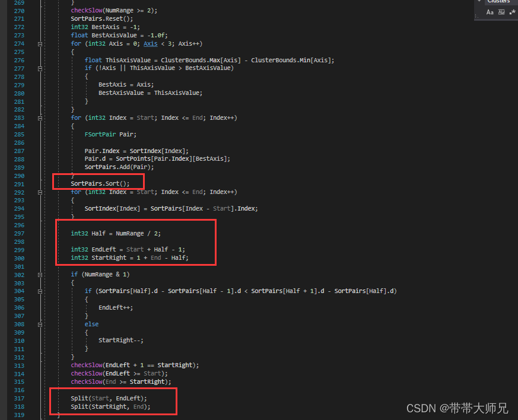Click the 'float ThisAxisValue' declaration on line 276

pyautogui.click(x=209, y=60)
